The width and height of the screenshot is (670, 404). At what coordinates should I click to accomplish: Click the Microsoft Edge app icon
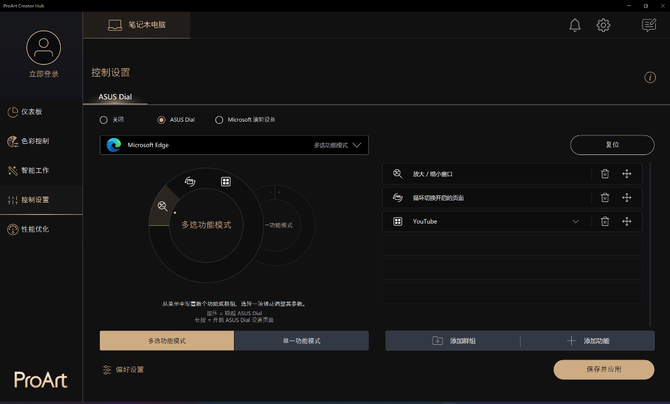(x=114, y=145)
